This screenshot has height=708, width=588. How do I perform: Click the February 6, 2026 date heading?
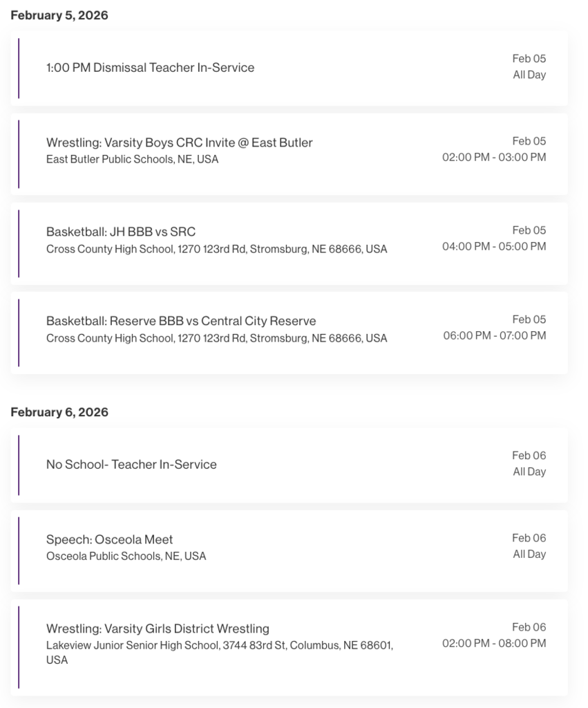tap(59, 412)
